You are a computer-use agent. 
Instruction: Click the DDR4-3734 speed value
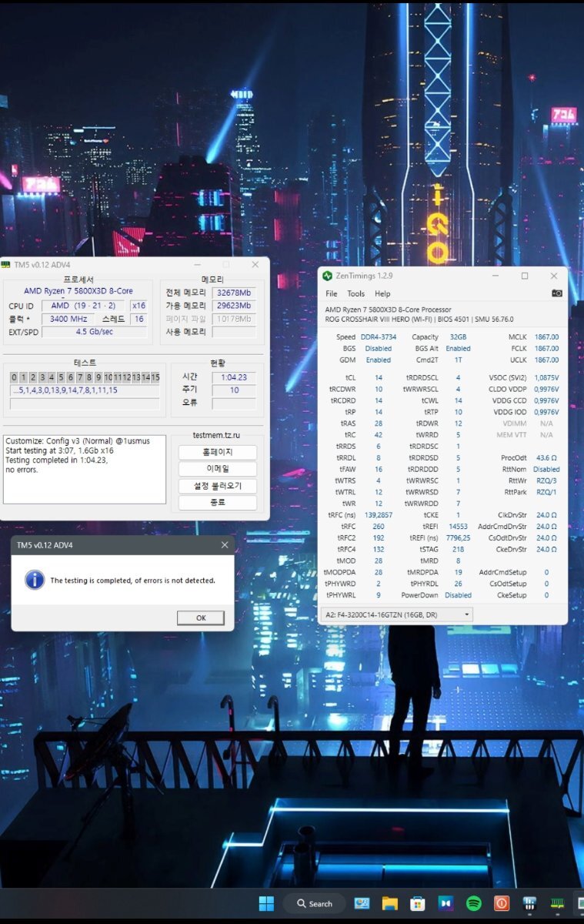coord(377,337)
